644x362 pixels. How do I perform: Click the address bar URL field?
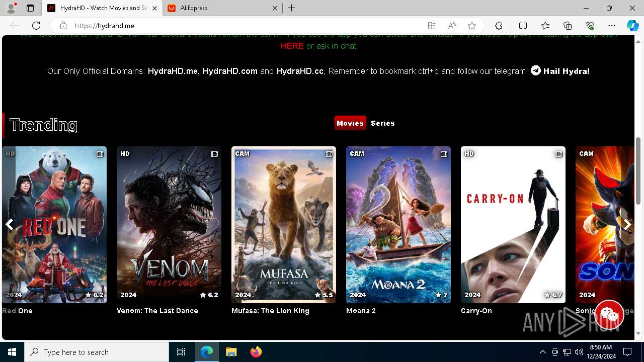247,26
